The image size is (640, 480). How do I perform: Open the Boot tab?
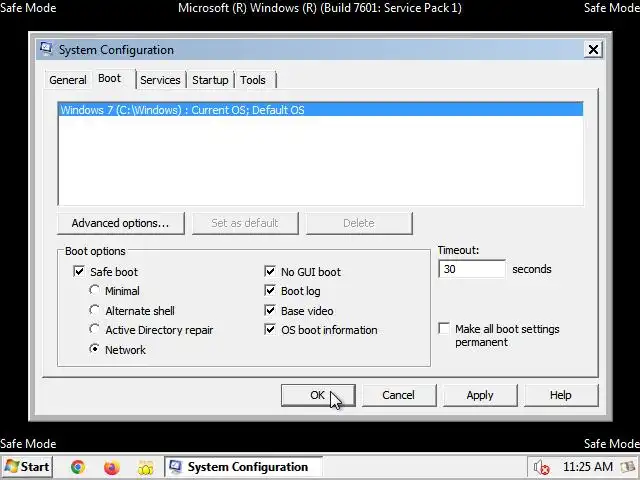point(109,78)
